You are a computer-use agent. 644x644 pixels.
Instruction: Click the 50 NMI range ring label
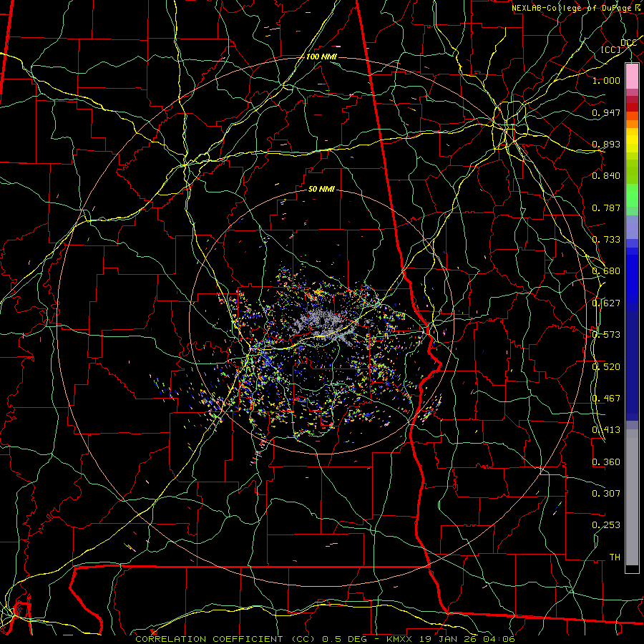[x=321, y=189]
